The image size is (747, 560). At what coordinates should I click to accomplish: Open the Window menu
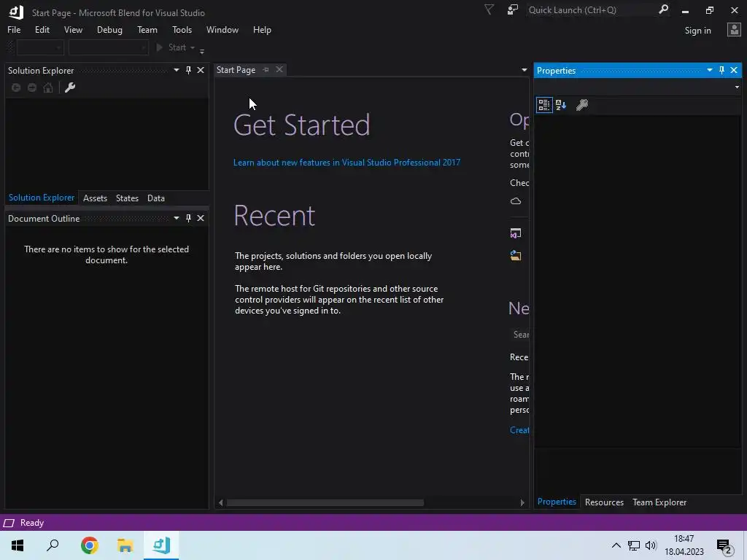click(x=222, y=29)
